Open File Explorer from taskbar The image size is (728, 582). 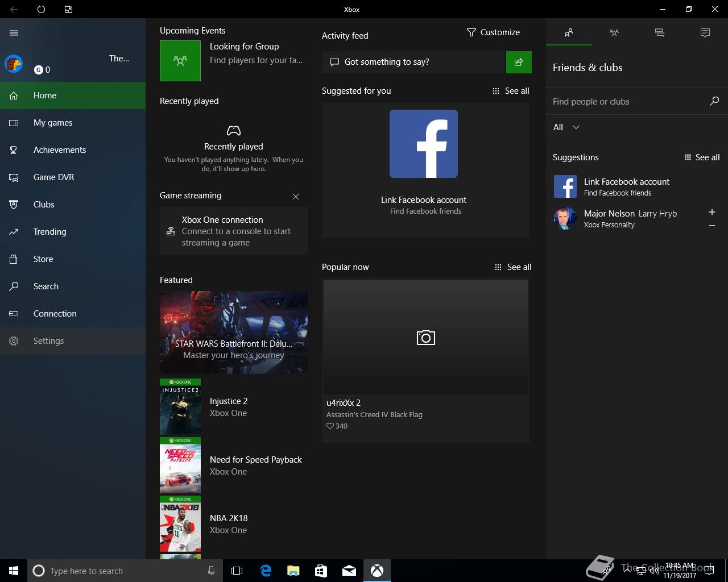click(x=293, y=571)
